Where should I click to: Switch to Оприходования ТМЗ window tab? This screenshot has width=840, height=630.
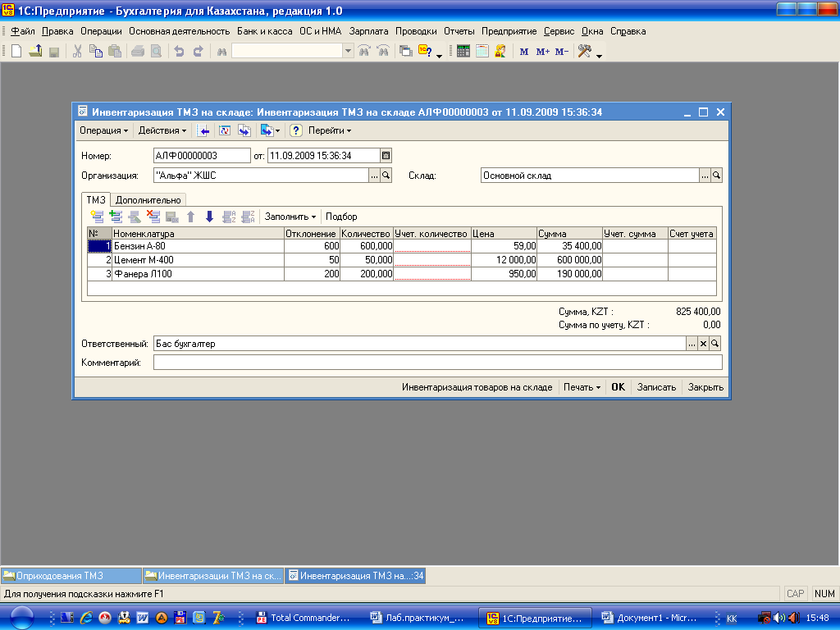(x=71, y=576)
